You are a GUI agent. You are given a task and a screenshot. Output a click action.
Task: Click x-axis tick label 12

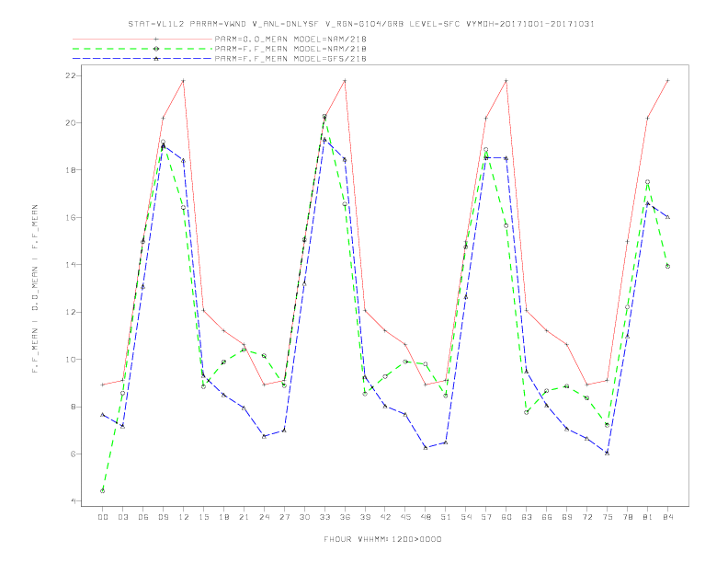pos(184,517)
